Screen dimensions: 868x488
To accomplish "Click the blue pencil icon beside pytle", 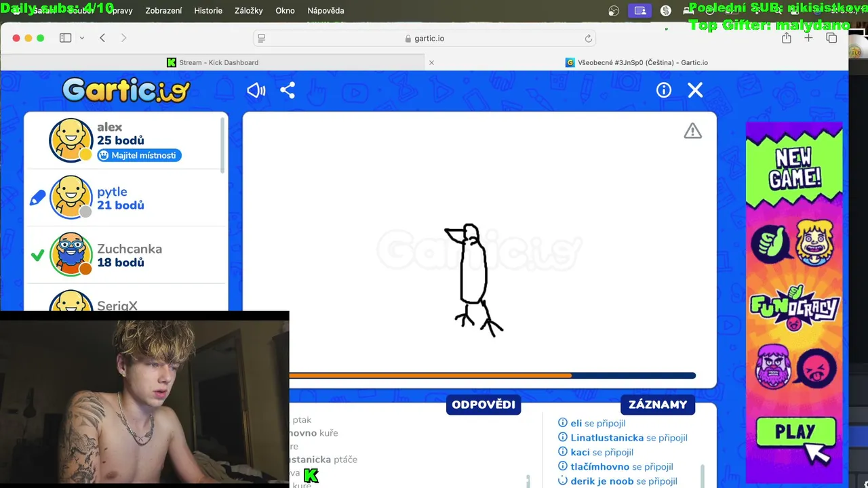I will 37,197.
